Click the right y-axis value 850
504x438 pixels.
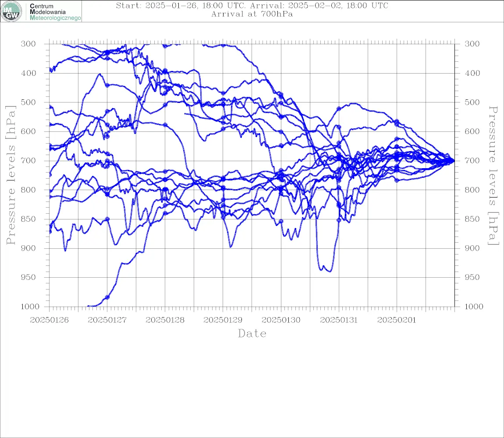472,219
